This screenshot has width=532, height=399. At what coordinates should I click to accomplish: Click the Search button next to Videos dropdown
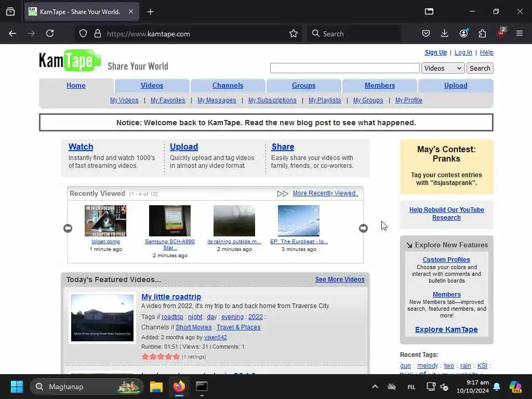[480, 68]
